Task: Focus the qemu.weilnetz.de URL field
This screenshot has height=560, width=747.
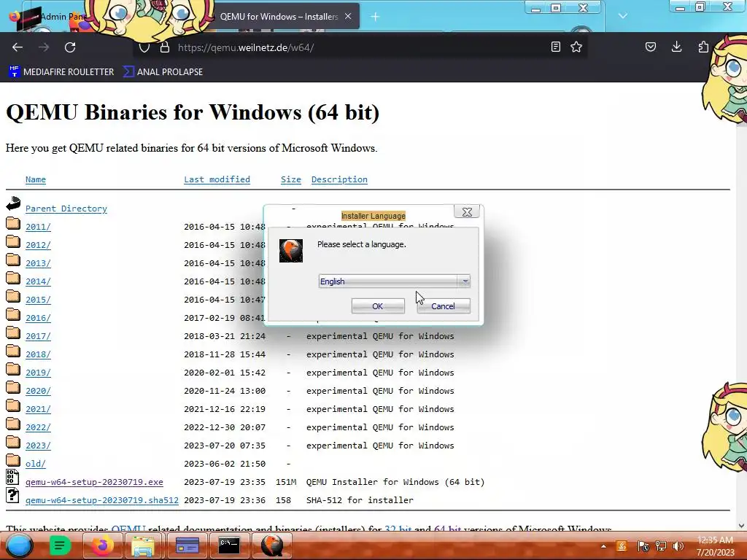Action: pos(360,47)
